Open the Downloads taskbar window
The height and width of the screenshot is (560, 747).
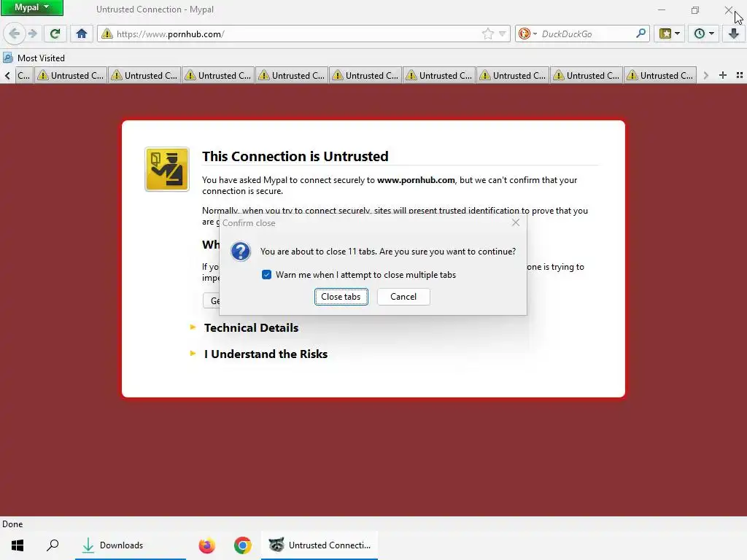(x=131, y=545)
